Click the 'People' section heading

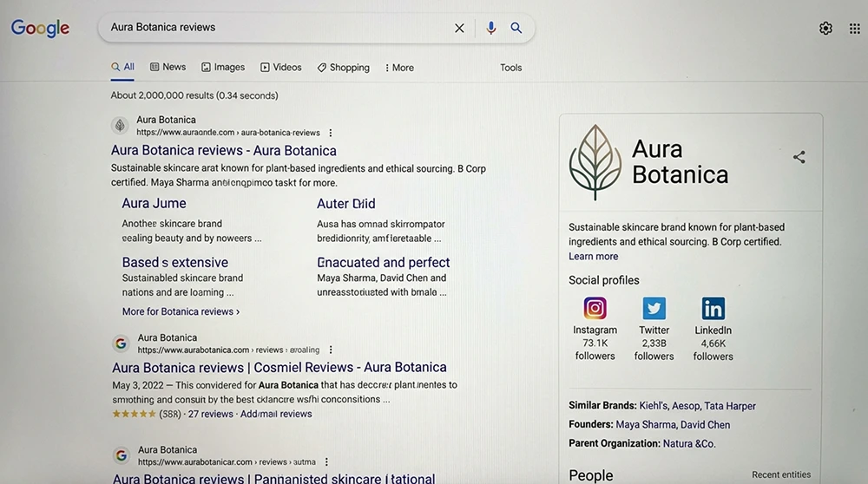590,475
